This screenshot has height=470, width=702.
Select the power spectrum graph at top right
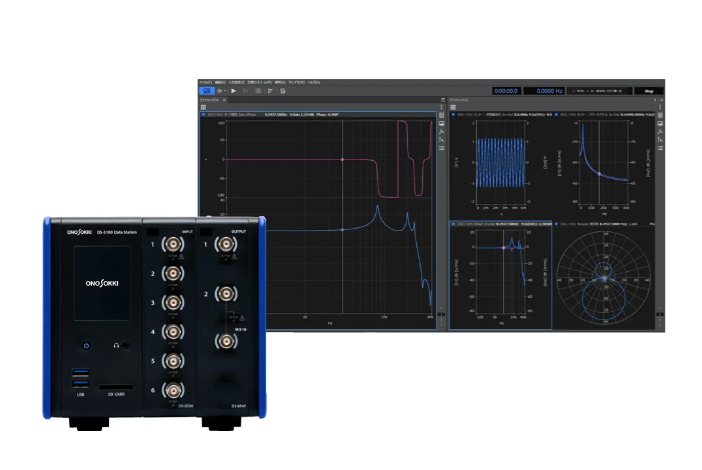click(x=601, y=160)
